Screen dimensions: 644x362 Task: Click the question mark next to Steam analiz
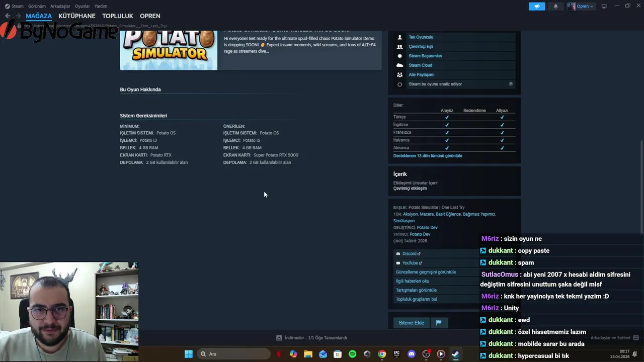[x=511, y=84]
